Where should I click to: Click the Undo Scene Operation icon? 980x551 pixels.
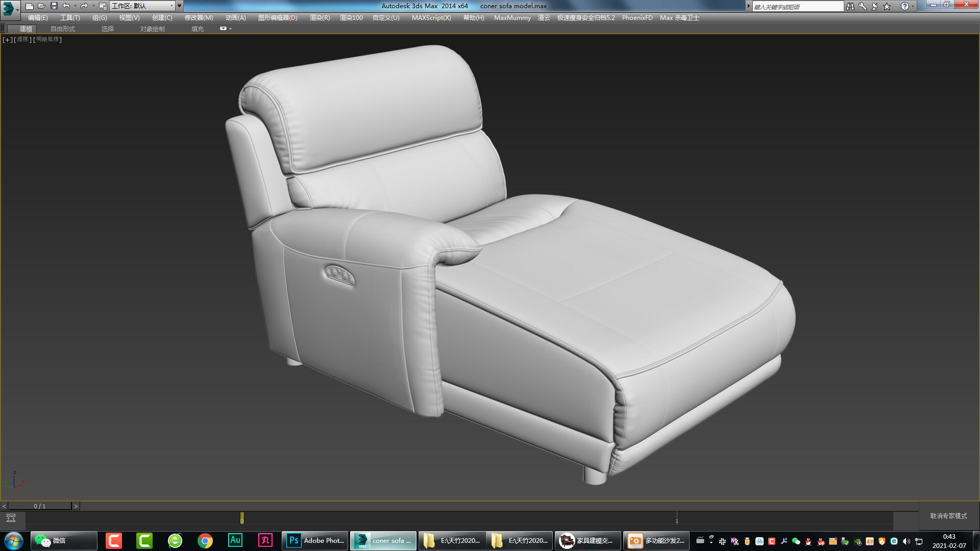(65, 6)
